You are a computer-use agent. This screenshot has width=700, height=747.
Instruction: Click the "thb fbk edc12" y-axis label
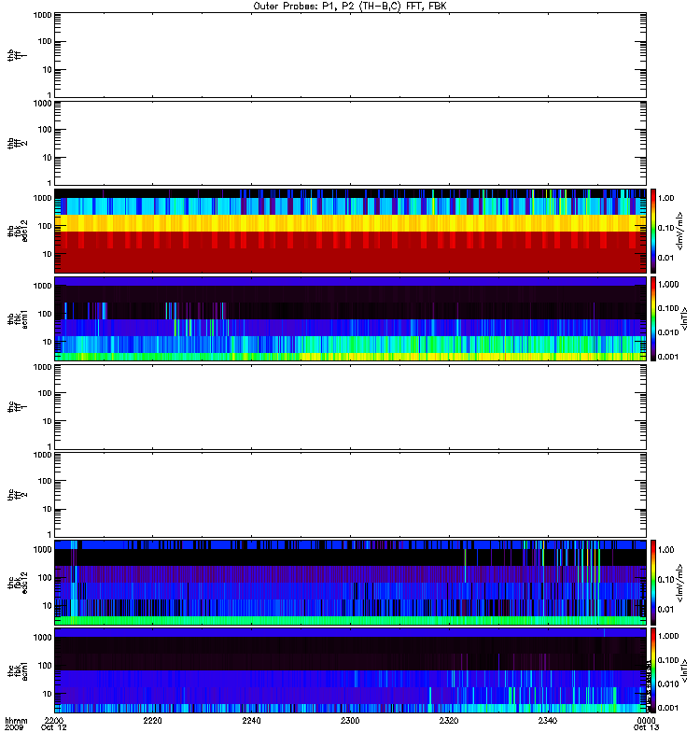(x=17, y=231)
